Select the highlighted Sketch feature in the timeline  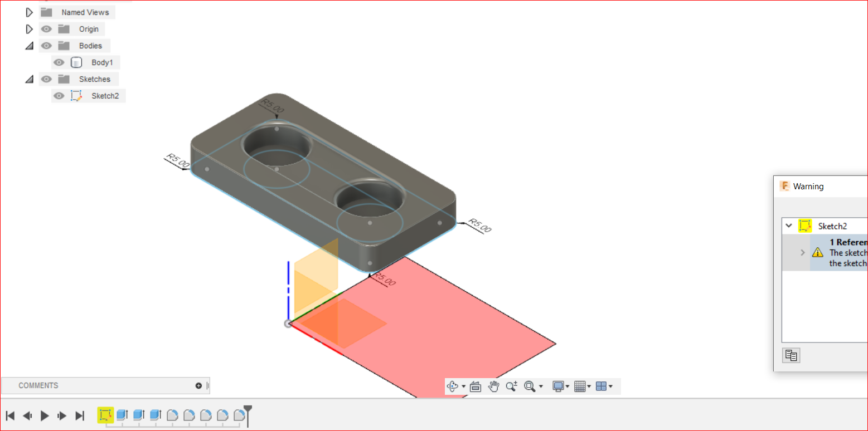click(106, 415)
